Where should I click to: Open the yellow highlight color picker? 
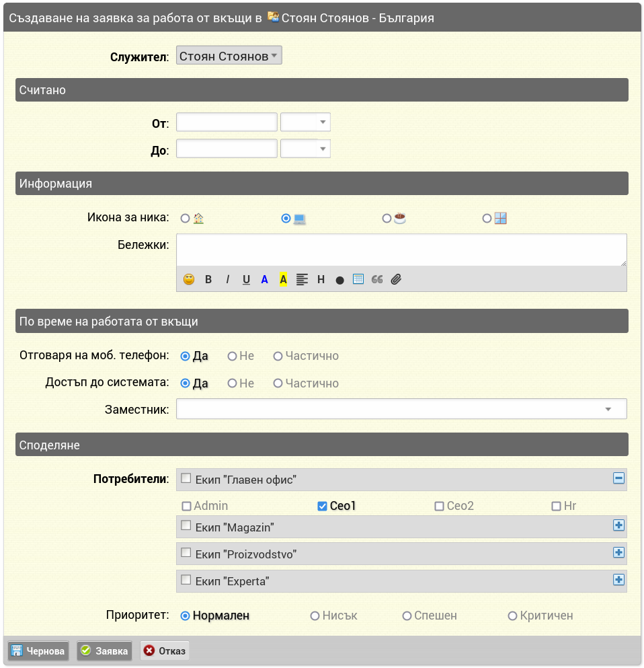[x=283, y=279]
